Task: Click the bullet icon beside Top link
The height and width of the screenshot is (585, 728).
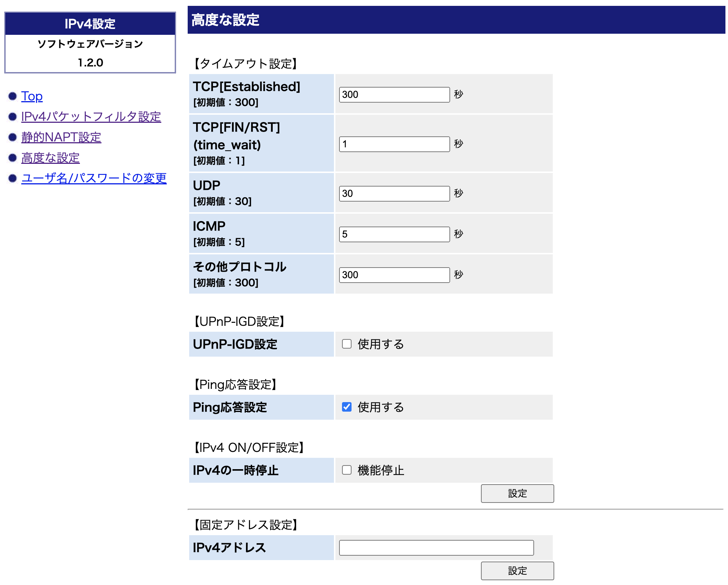Action: (12, 96)
